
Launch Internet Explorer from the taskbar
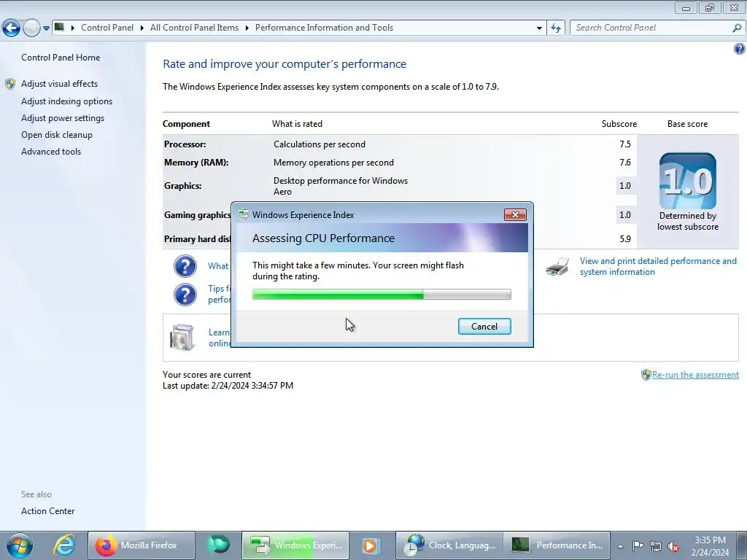click(x=64, y=545)
